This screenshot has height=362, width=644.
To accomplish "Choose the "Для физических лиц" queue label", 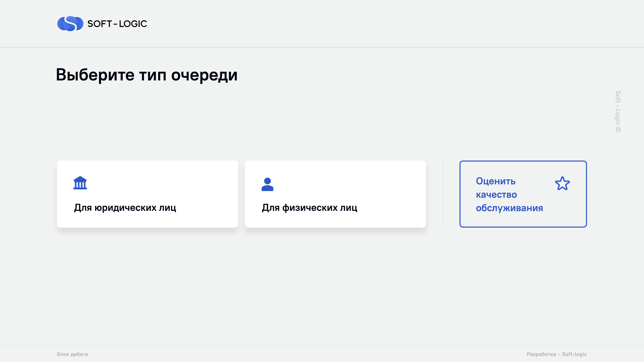I will click(309, 208).
